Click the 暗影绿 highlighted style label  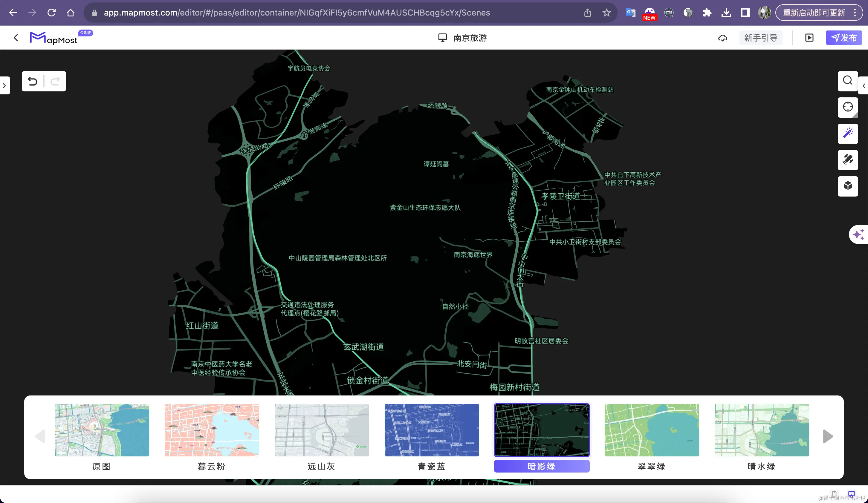pyautogui.click(x=542, y=466)
